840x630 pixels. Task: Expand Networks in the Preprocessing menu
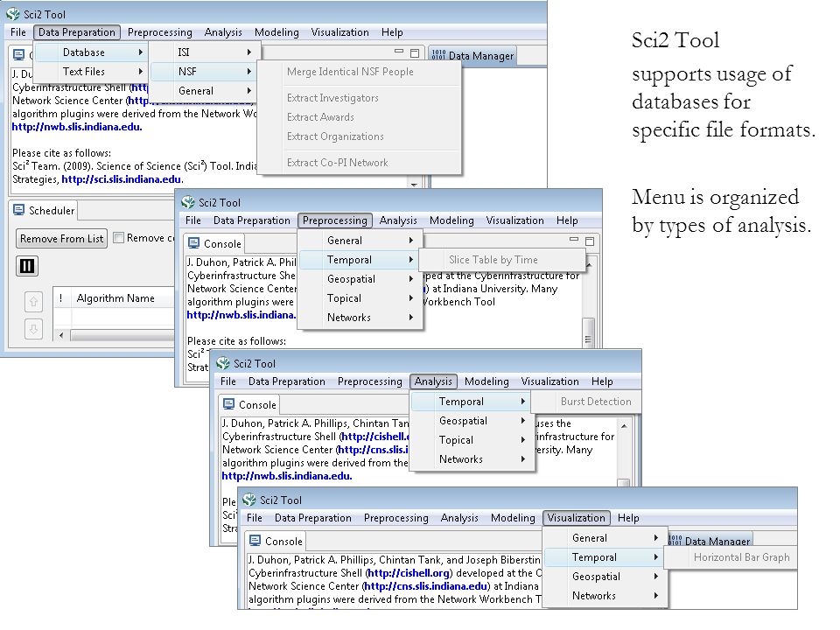tap(360, 318)
